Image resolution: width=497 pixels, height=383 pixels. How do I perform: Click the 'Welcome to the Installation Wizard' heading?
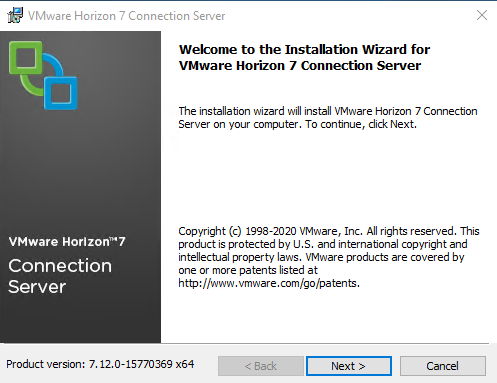[x=304, y=57]
